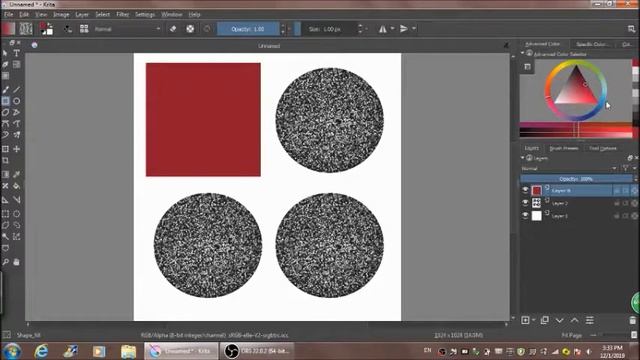640x360 pixels.
Task: Move the layer down
Action: pyautogui.click(x=560, y=320)
